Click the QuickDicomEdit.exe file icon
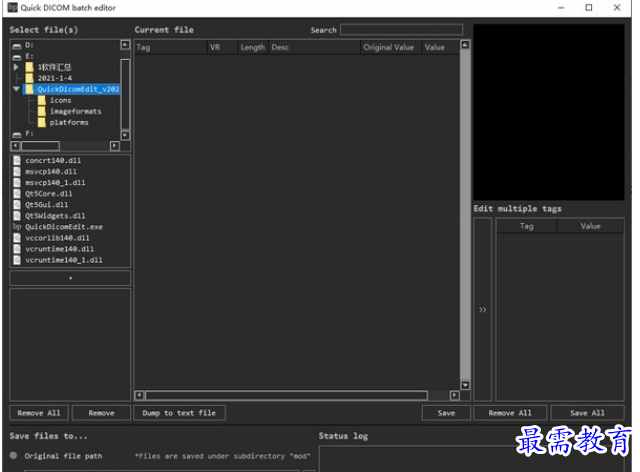 pos(16,227)
